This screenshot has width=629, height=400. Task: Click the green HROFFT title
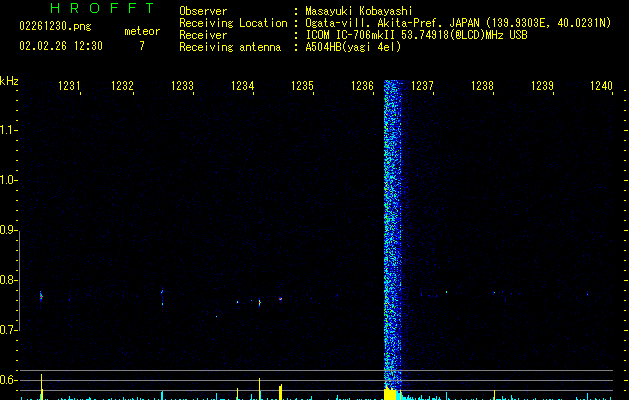coord(102,8)
